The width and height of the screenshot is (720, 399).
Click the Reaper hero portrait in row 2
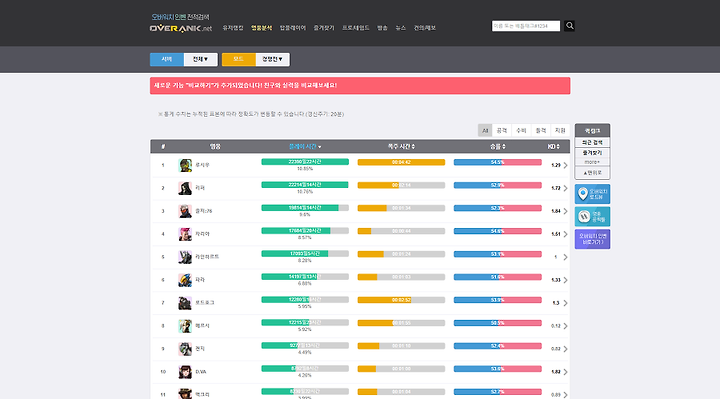point(185,188)
